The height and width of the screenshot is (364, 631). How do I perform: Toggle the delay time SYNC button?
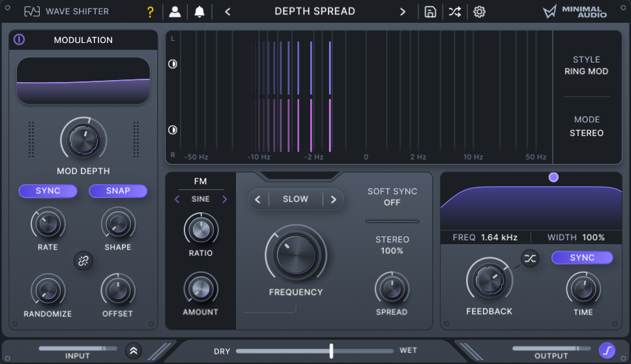click(582, 258)
